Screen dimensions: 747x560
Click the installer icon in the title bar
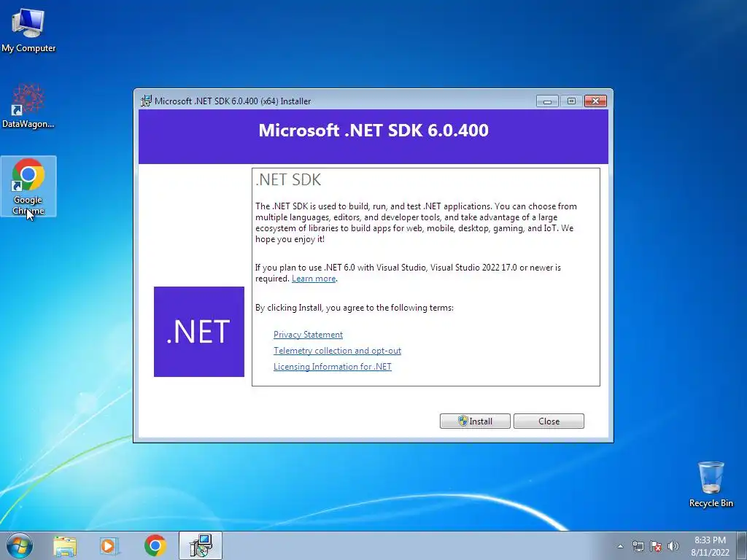pos(146,101)
